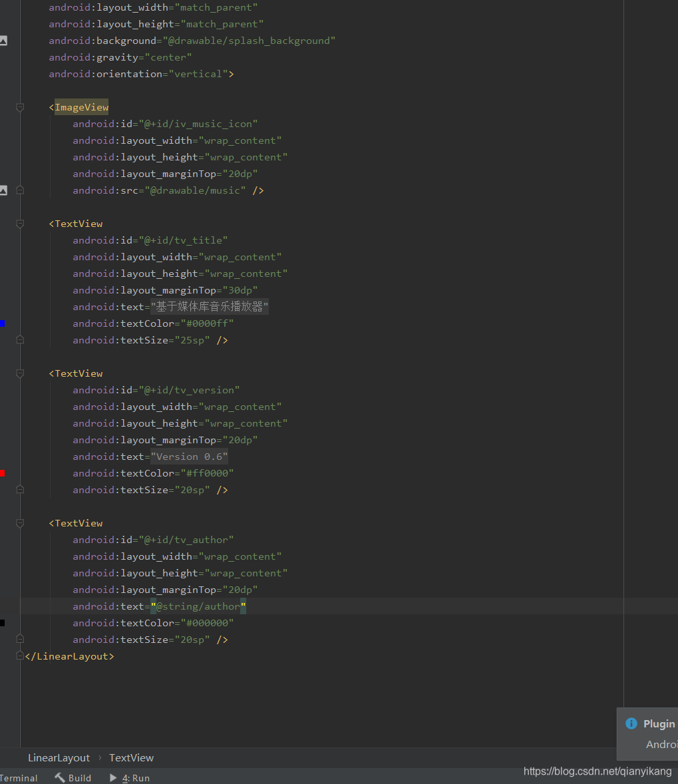Collapse fold marker at tv_version textSize 20sp line
Screen dimensions: 678x784
[x=20, y=489]
